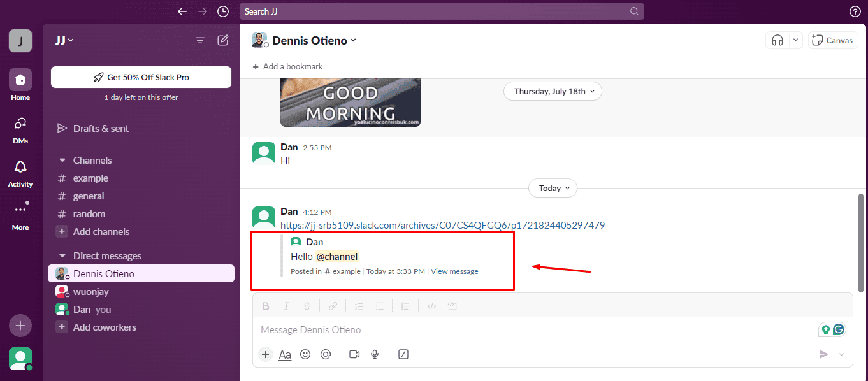Toggle inline code formatting

click(431, 306)
